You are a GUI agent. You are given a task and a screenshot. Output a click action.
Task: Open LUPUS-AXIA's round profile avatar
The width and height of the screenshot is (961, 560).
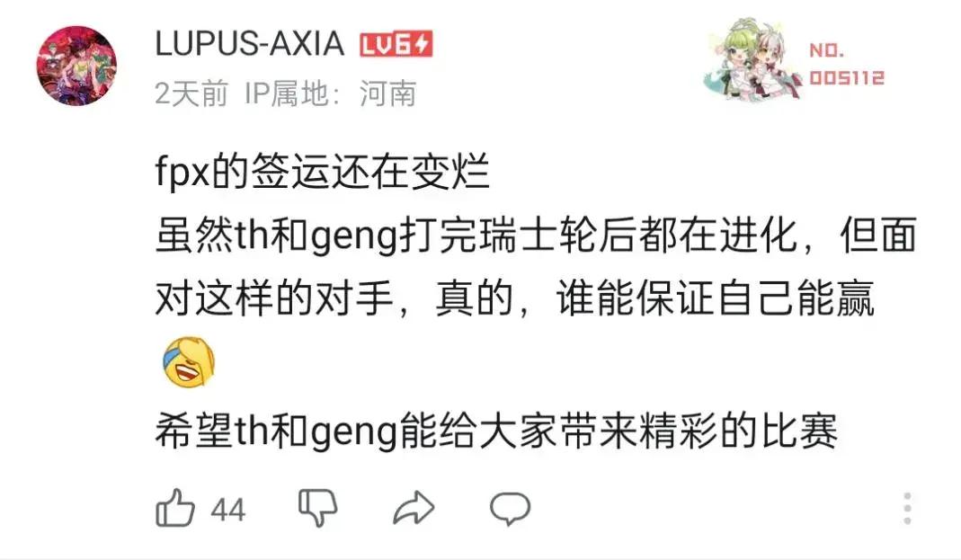tap(76, 66)
